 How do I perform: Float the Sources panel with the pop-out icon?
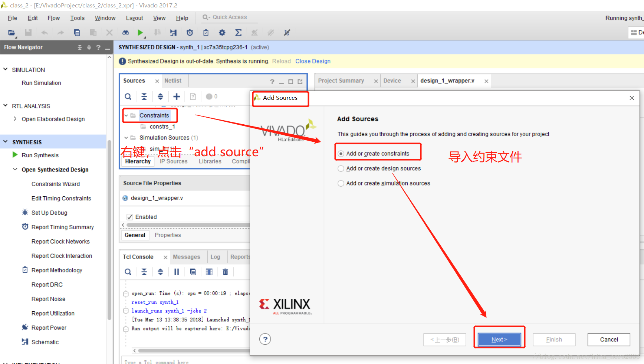pos(300,82)
